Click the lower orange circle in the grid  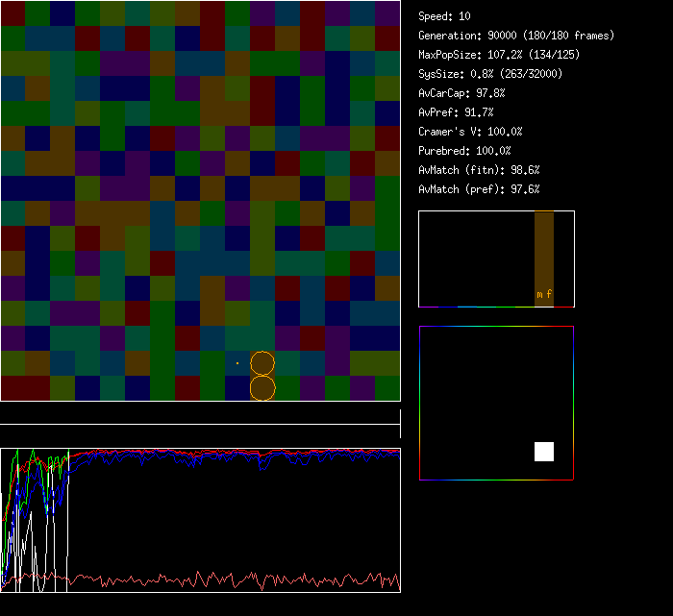[262, 387]
